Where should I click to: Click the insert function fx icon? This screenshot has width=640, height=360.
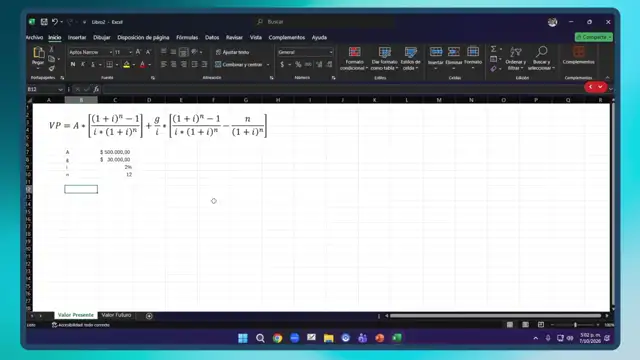[96, 89]
